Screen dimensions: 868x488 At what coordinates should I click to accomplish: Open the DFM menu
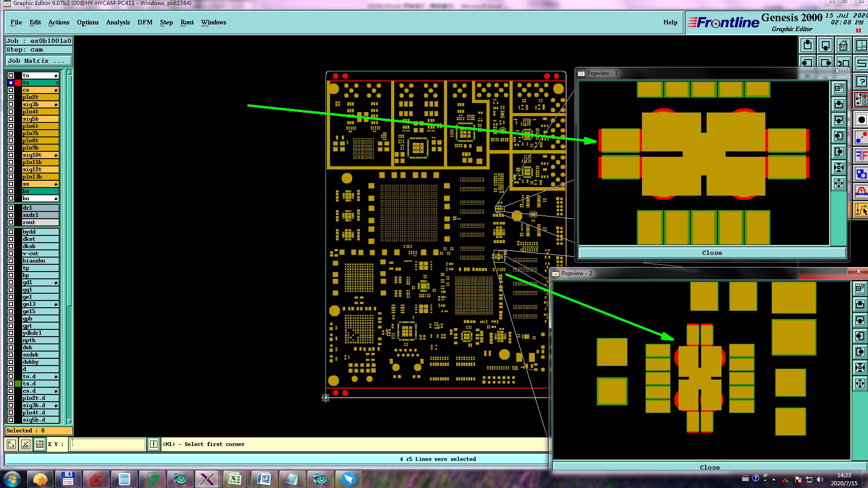(145, 22)
